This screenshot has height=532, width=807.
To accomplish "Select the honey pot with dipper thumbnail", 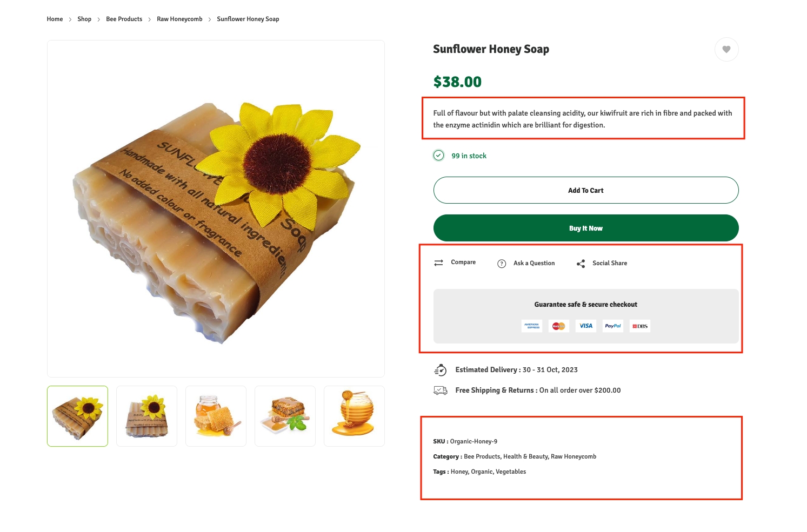I will click(354, 416).
